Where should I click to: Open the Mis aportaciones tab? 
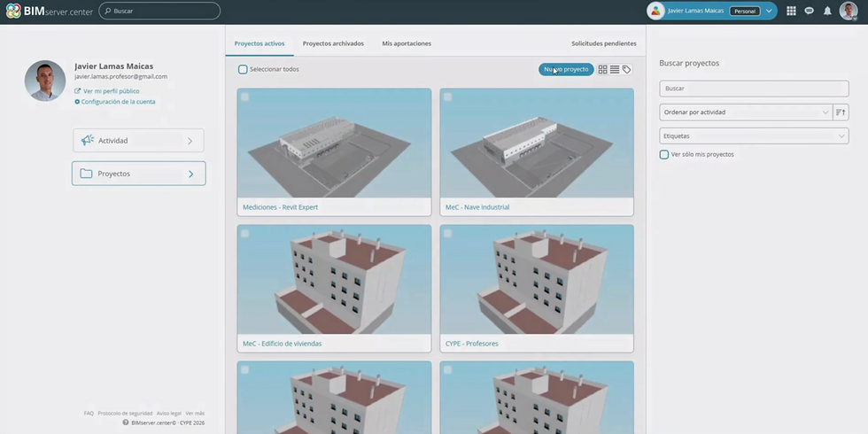407,43
